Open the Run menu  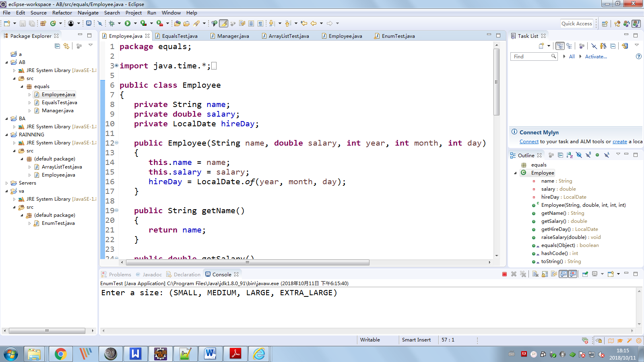pyautogui.click(x=152, y=13)
